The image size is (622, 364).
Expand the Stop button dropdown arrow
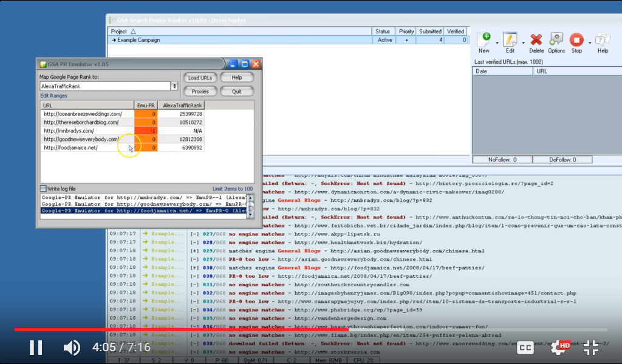click(589, 42)
